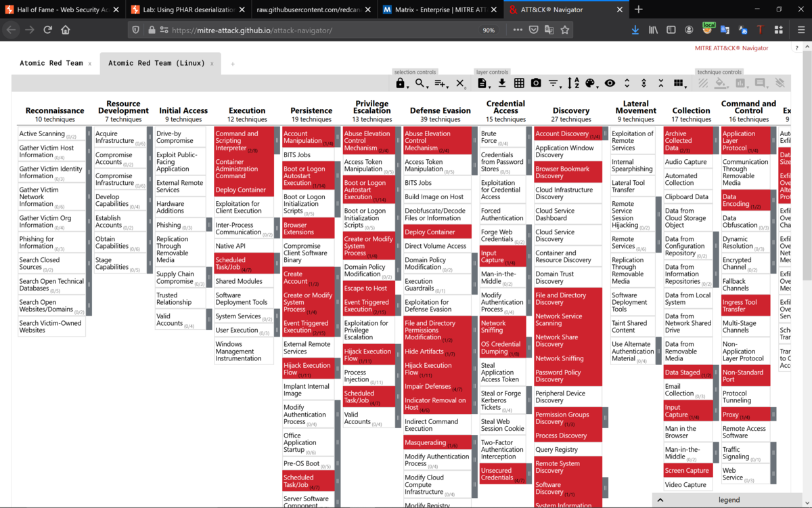Open the PHAR deserialization Lab browser tab
This screenshot has height=508, width=812.
pos(187,9)
